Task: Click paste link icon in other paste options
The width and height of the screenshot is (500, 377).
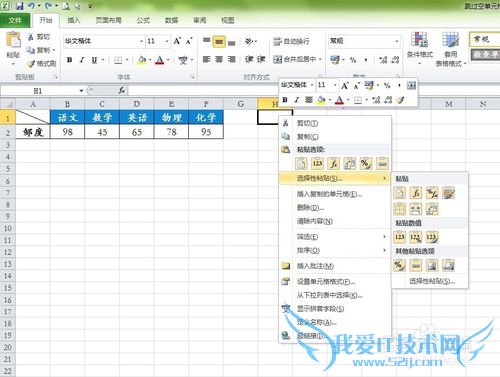Action: [416, 265]
